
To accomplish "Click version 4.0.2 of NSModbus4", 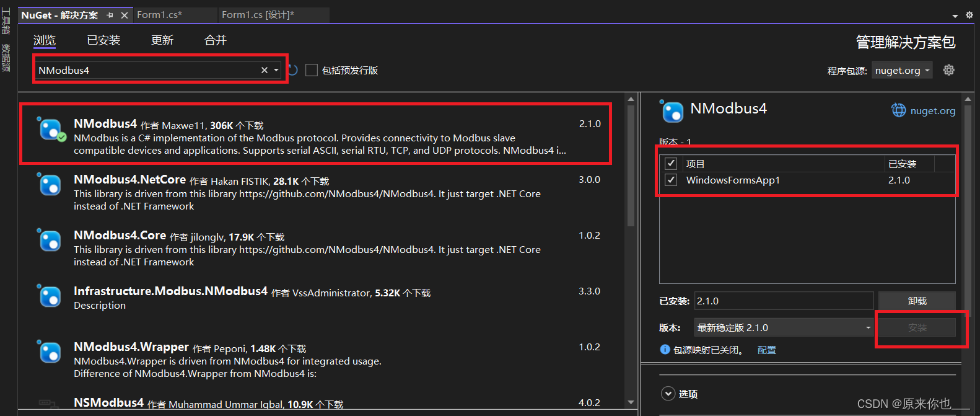I will point(589,402).
